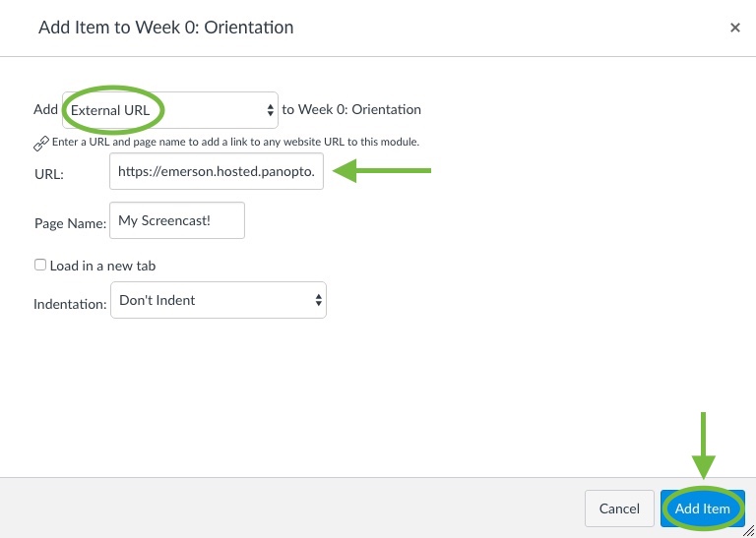This screenshot has width=756, height=538.
Task: Cancel adding the item
Action: pos(619,508)
